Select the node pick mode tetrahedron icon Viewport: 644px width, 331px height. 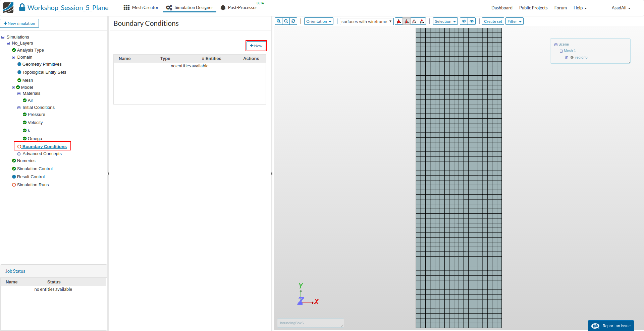(422, 21)
